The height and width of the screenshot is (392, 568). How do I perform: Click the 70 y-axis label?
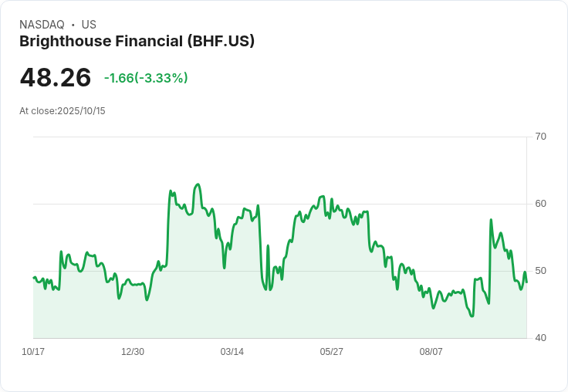point(540,137)
